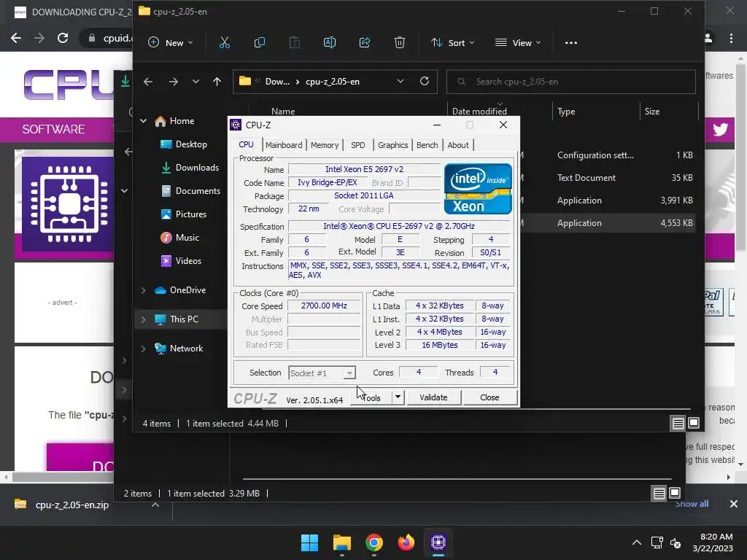
Task: Open the SPD tab in CPU-Z
Action: (x=357, y=145)
